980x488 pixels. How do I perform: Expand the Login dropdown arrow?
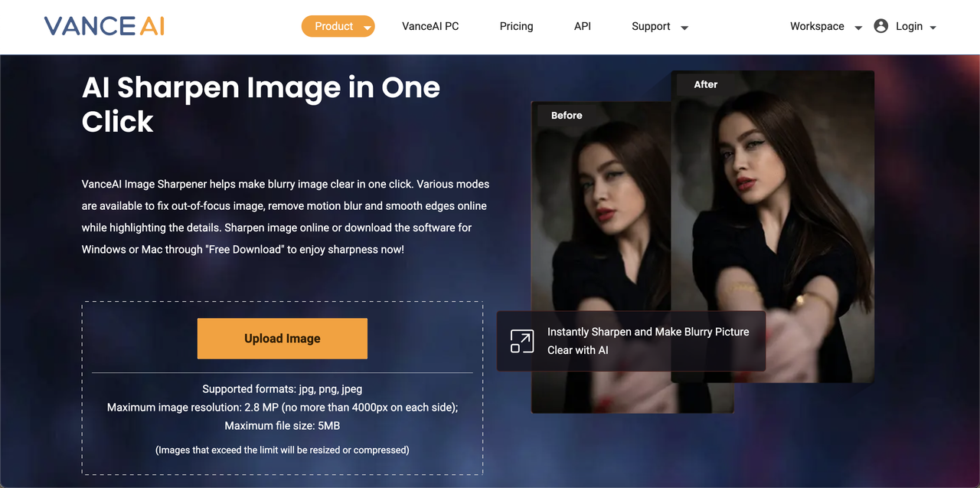tap(933, 28)
